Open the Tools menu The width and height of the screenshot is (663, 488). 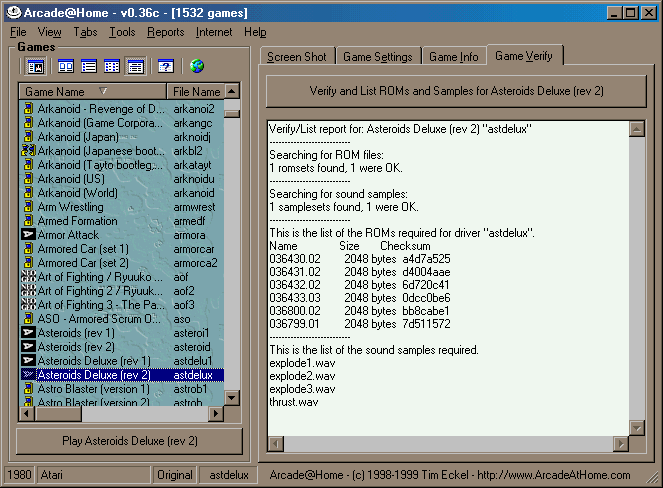[122, 32]
